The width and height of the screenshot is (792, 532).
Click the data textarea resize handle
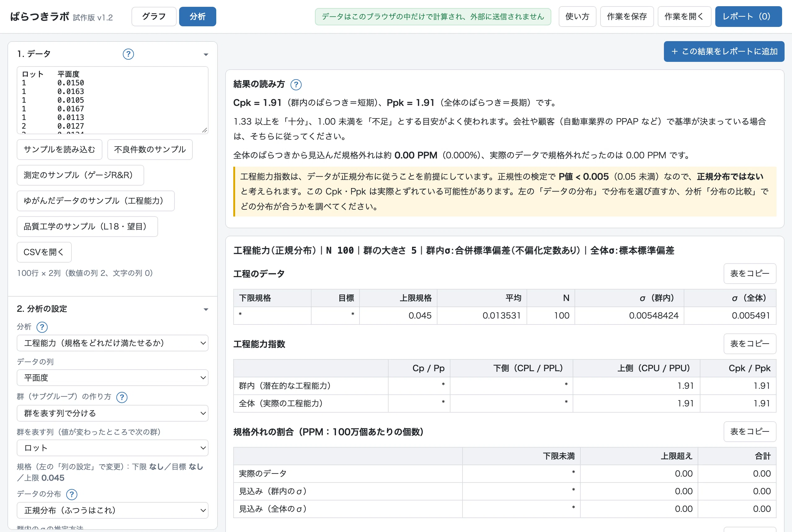click(x=204, y=130)
